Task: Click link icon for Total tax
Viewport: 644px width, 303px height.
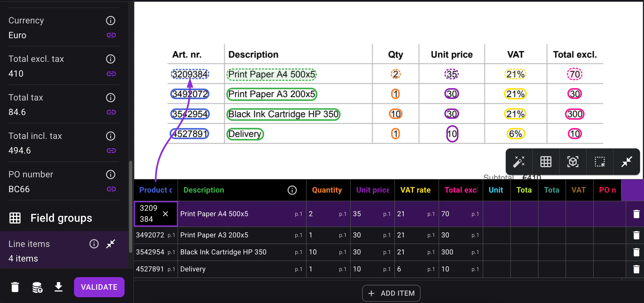Action: [111, 112]
